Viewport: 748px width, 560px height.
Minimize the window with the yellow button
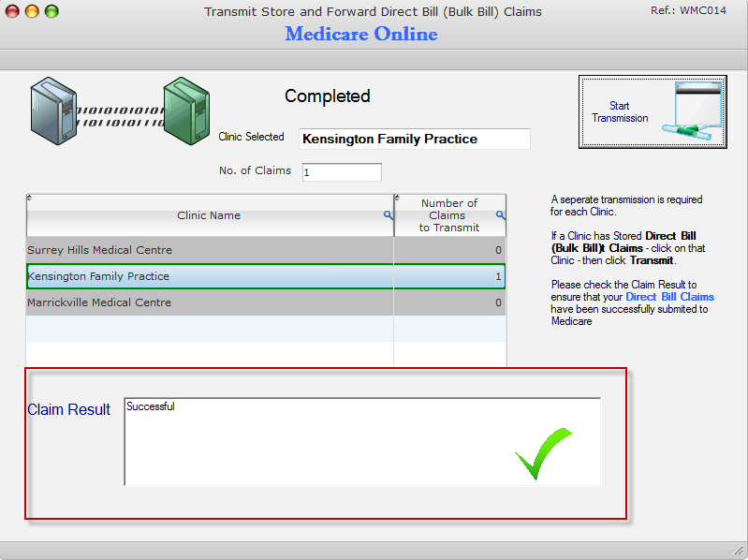point(32,11)
